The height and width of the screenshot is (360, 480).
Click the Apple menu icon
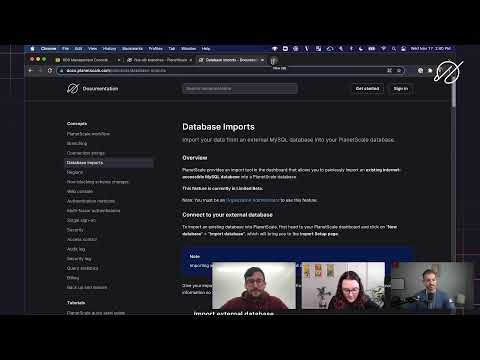coord(32,49)
